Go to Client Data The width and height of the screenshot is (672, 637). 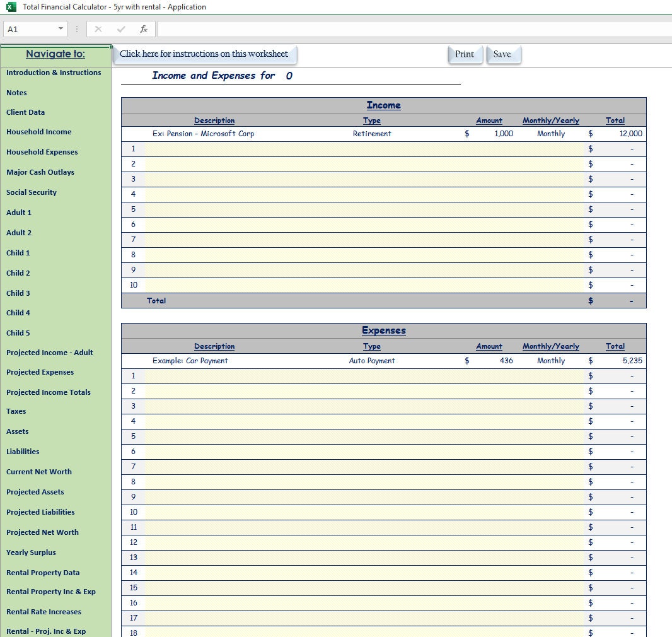[25, 112]
